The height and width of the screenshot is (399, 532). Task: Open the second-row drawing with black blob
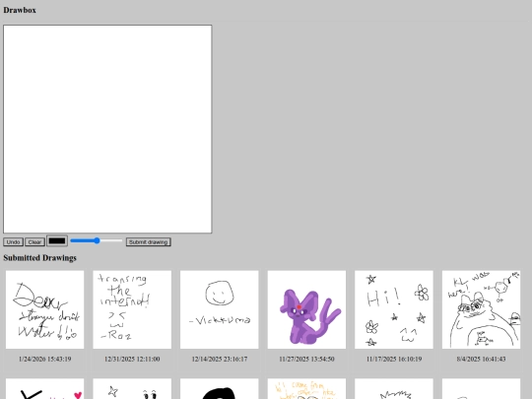[219, 389]
